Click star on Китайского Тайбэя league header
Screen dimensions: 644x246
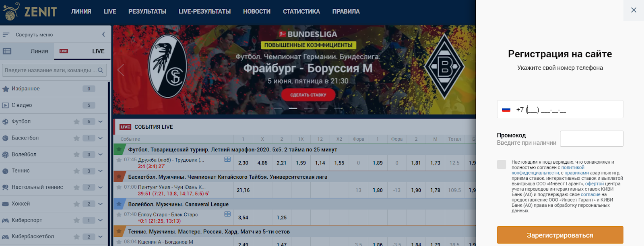coord(119,177)
